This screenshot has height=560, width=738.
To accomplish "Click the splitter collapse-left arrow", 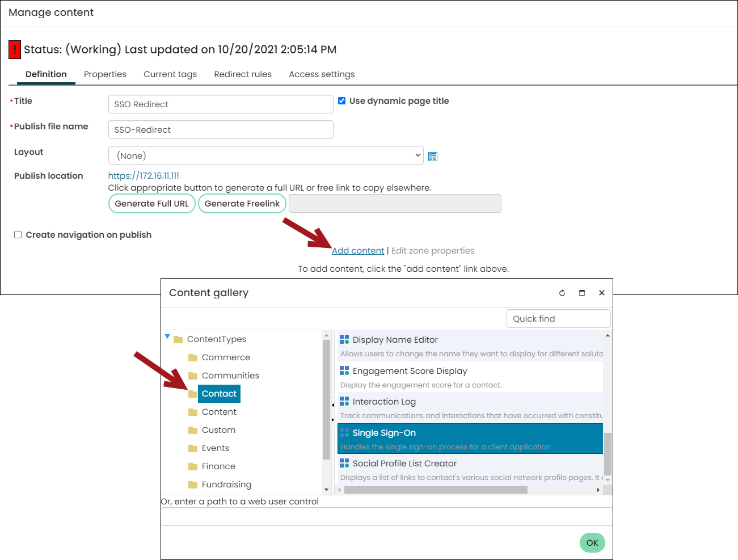I will [333, 405].
